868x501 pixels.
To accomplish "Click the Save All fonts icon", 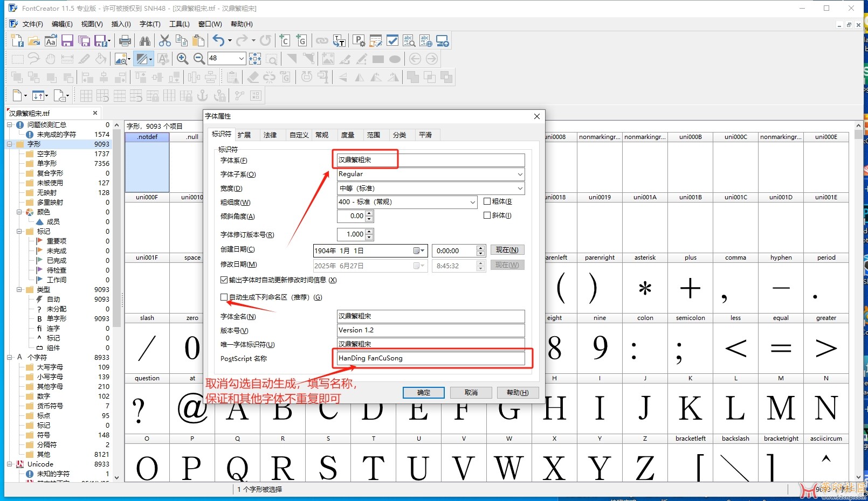I will 84,41.
